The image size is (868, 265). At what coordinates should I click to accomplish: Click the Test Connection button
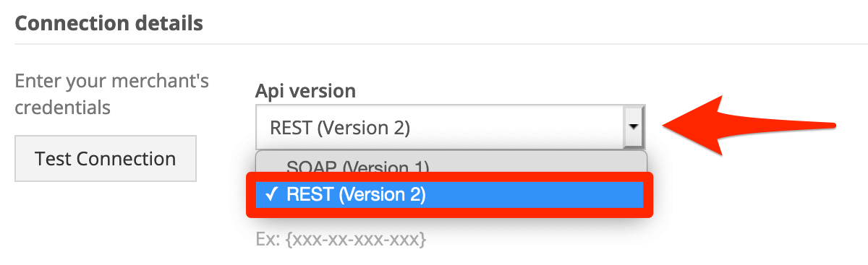click(x=106, y=158)
